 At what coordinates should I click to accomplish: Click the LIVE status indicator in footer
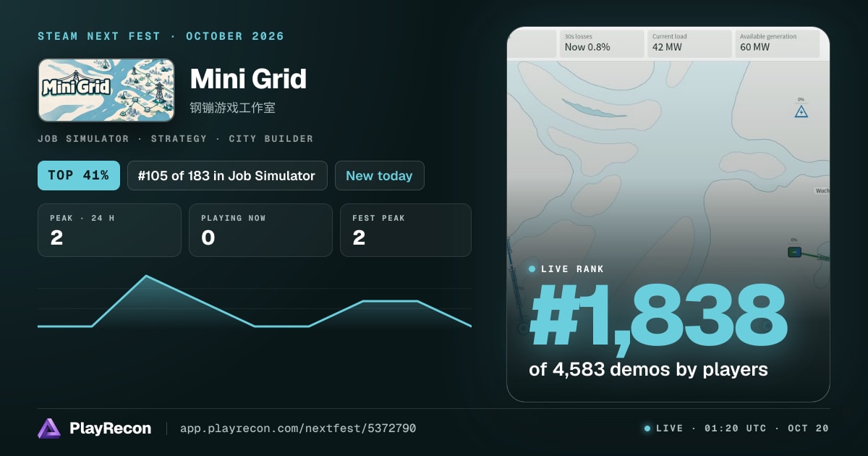(x=663, y=428)
